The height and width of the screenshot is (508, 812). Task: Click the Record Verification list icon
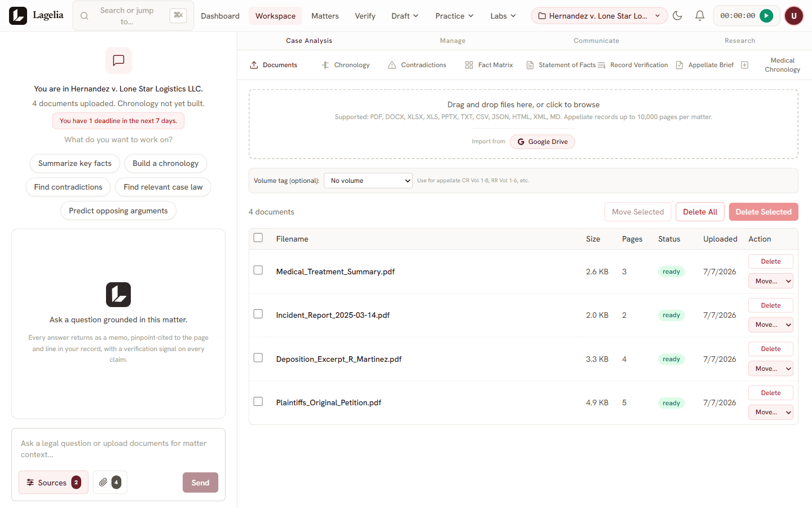[602, 65]
